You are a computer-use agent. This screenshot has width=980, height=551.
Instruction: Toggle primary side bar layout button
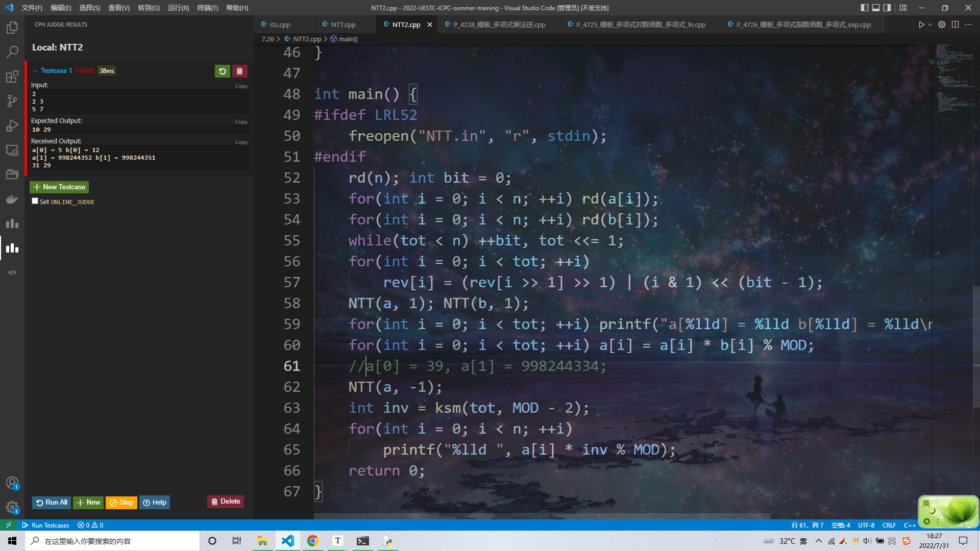(x=864, y=8)
